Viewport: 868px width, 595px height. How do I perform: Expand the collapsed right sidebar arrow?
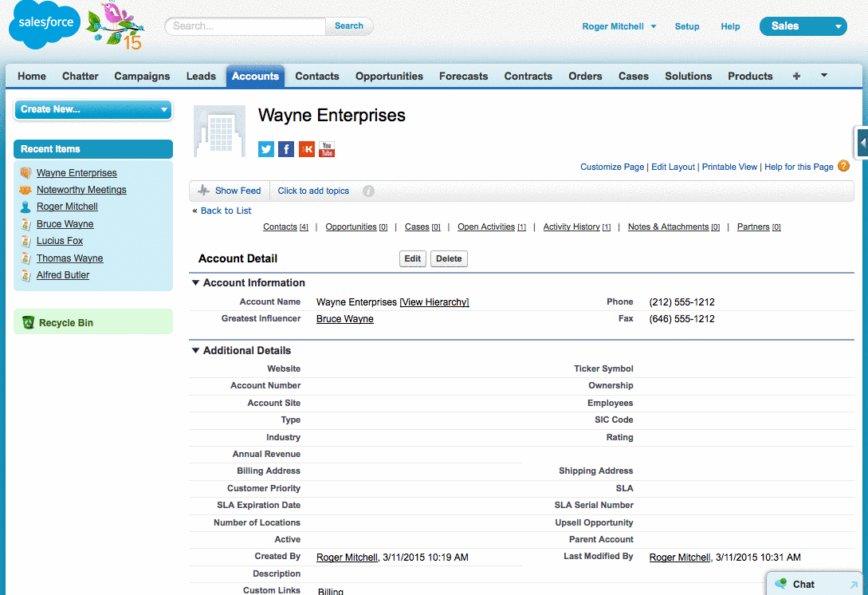[862, 143]
